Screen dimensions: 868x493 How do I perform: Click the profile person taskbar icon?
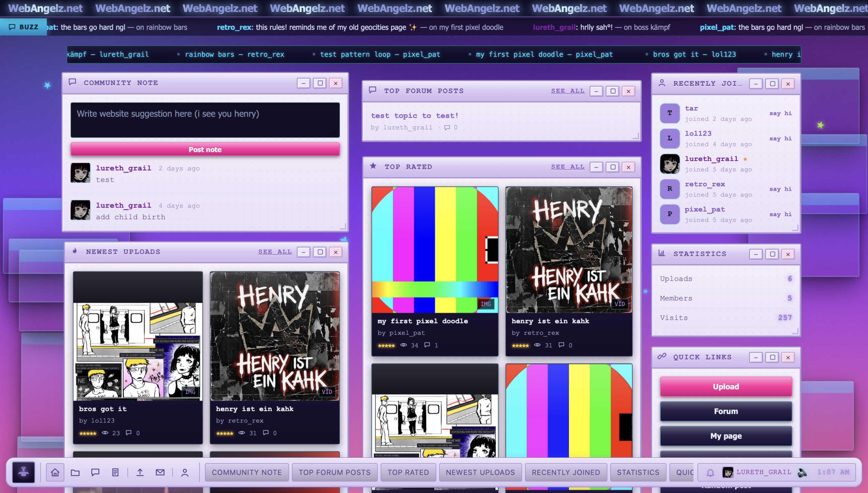pyautogui.click(x=185, y=472)
